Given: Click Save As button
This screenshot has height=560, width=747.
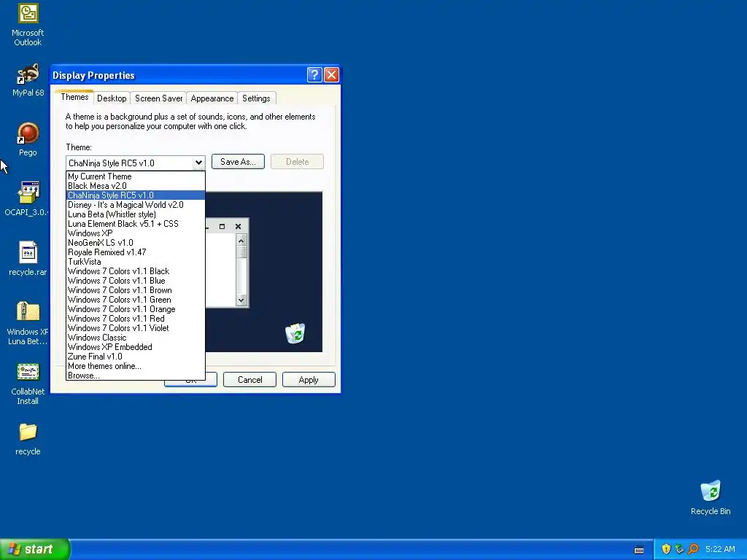Looking at the screenshot, I should 238,162.
